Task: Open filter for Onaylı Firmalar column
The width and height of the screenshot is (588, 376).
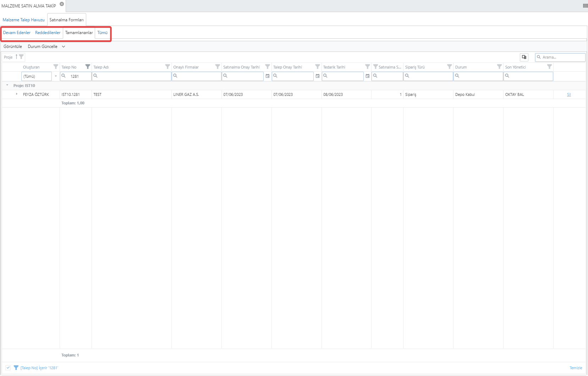Action: click(218, 67)
